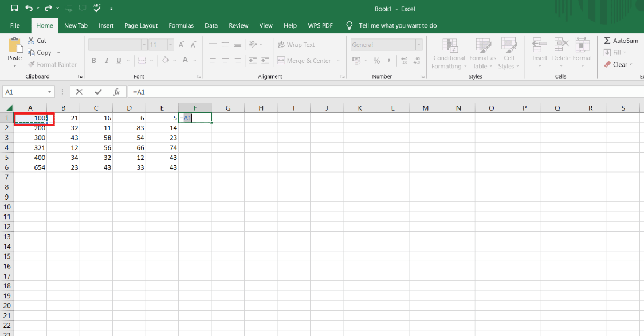Click the Format Painter brush
This screenshot has height=336, width=644.
(52, 65)
